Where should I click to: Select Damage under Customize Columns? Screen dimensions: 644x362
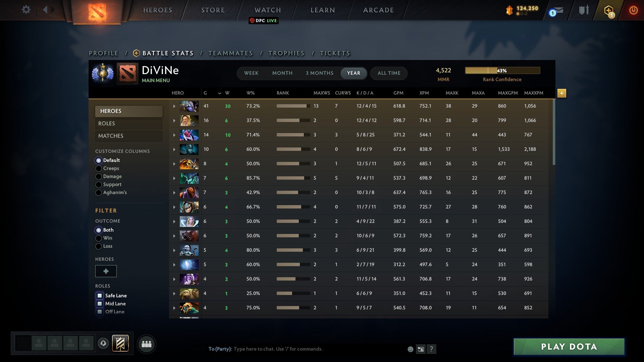click(99, 176)
